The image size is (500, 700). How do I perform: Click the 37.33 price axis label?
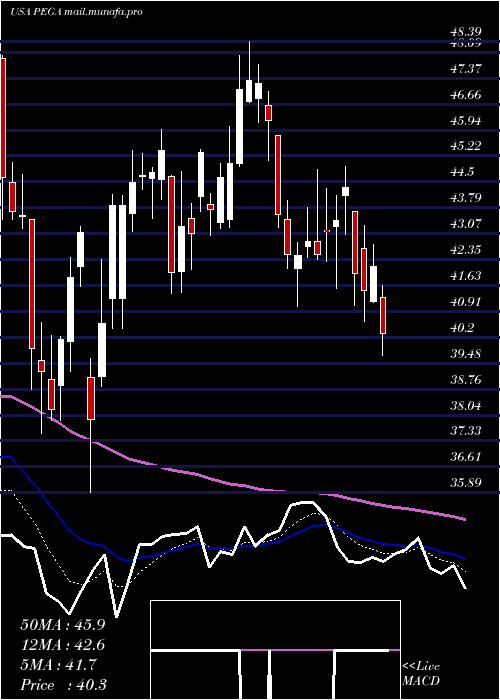point(465,431)
